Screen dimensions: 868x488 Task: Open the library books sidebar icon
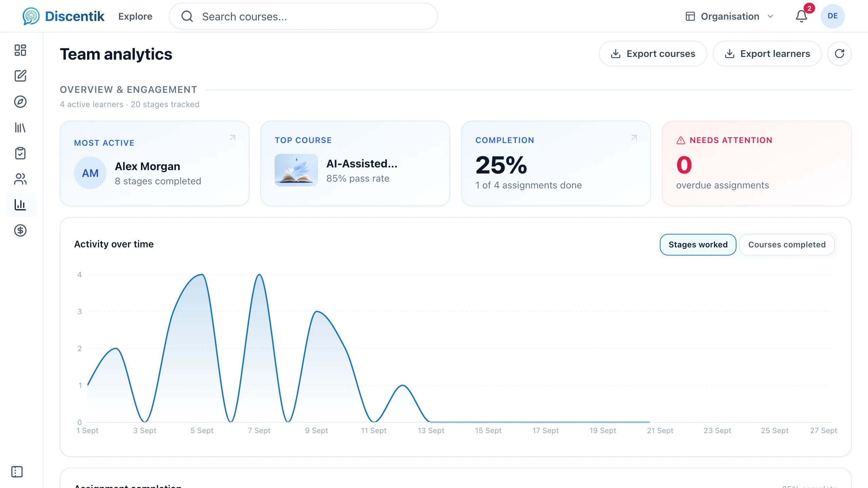pyautogui.click(x=20, y=127)
